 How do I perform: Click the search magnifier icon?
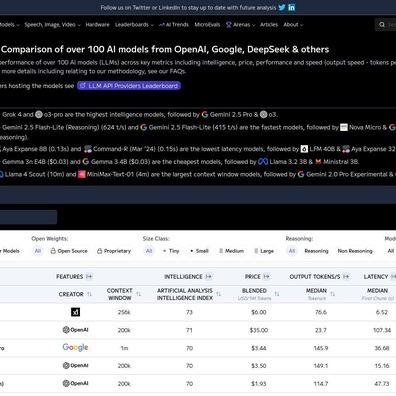[x=382, y=25]
